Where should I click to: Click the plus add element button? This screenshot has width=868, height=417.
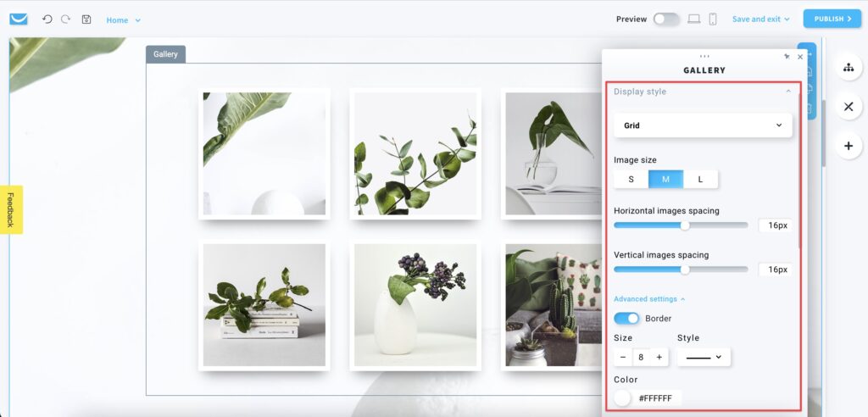tap(848, 146)
